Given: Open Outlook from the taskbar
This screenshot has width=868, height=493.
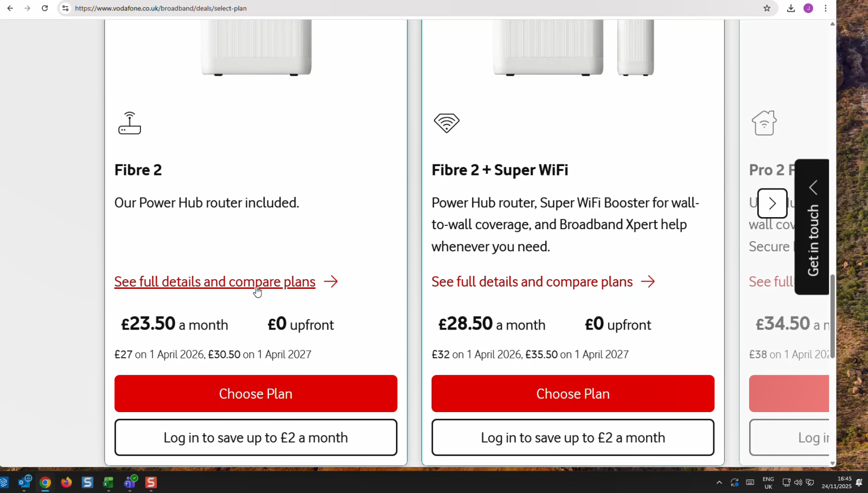Looking at the screenshot, I should (x=24, y=482).
